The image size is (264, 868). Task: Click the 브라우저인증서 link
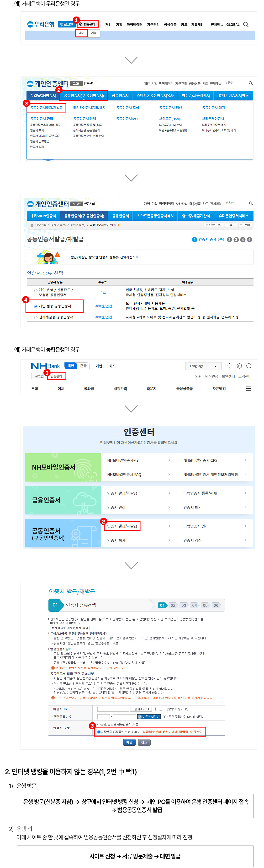[213, 119]
